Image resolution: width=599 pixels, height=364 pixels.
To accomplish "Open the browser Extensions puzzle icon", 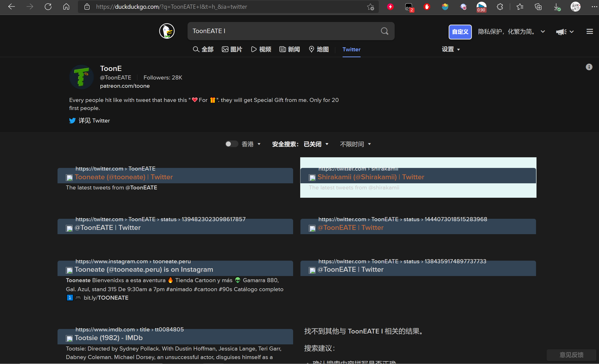I will coord(500,7).
